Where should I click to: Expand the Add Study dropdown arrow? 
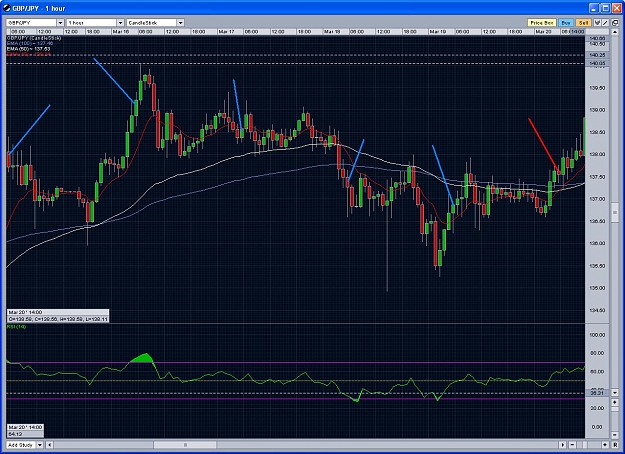click(x=40, y=445)
